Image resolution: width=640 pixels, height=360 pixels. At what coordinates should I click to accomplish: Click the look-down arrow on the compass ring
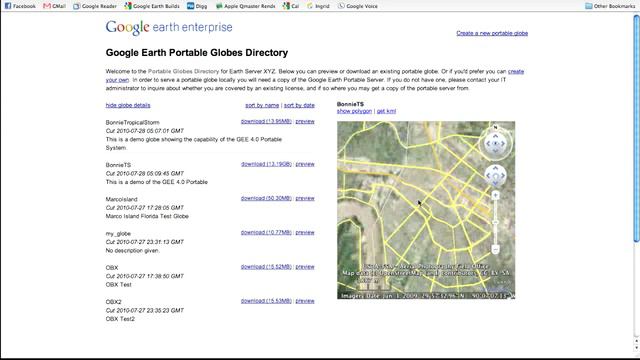pyautogui.click(x=495, y=151)
